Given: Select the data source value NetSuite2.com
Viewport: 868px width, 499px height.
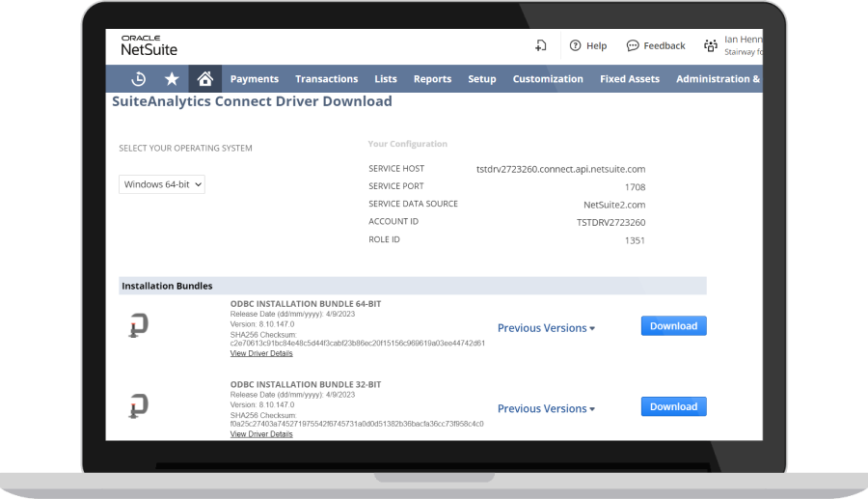Looking at the screenshot, I should 614,205.
